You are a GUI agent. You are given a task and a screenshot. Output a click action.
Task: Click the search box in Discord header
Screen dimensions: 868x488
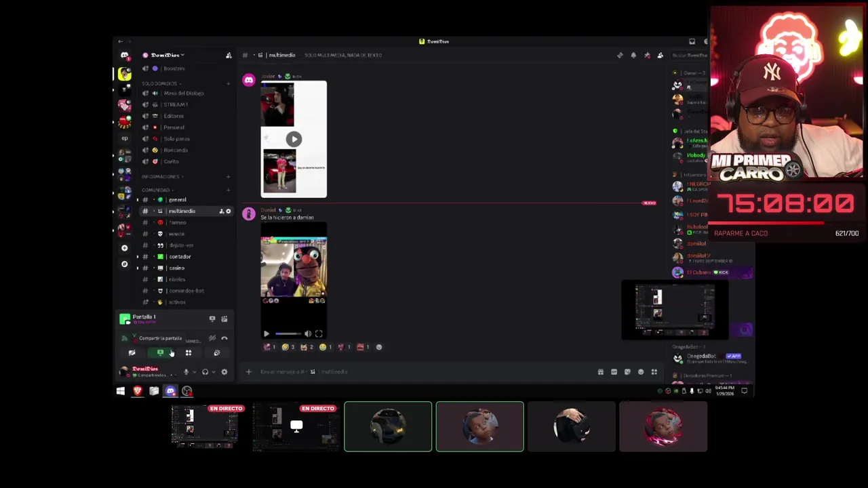coord(688,56)
